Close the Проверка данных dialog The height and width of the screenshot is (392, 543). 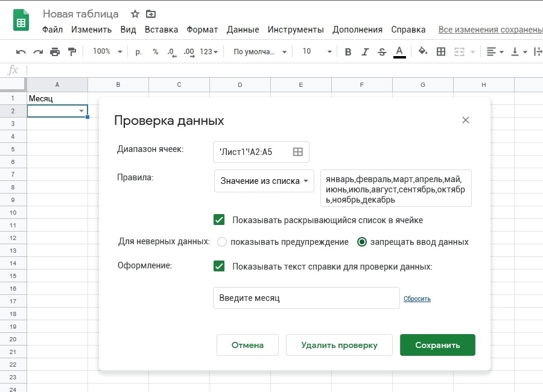click(x=465, y=120)
